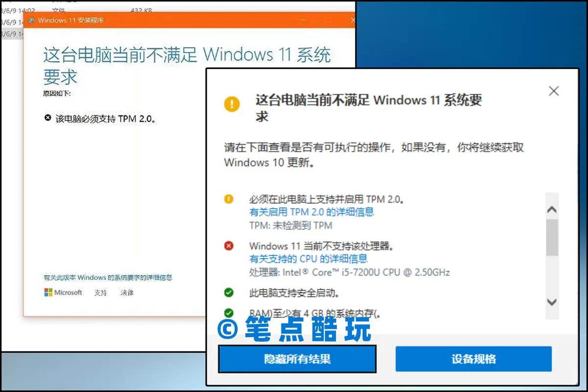
Task: Click the red unsupported processor error icon
Action: pyautogui.click(x=229, y=245)
